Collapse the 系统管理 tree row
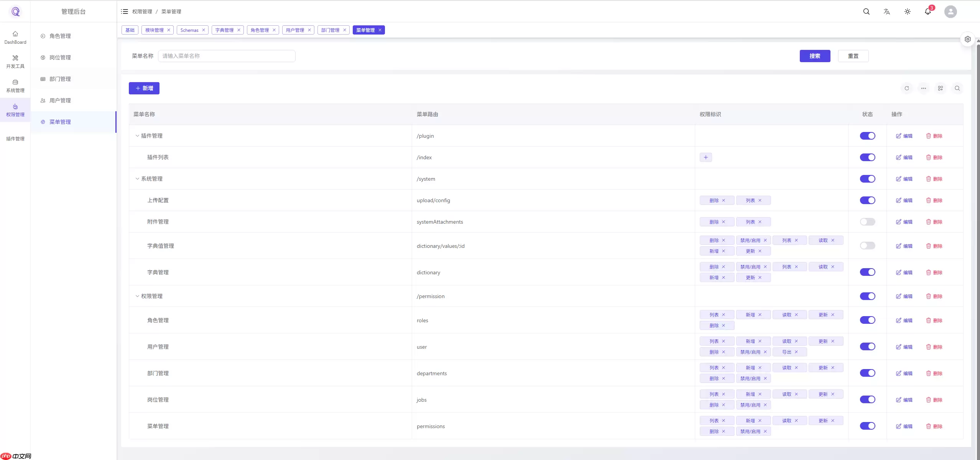980x460 pixels. click(x=137, y=179)
